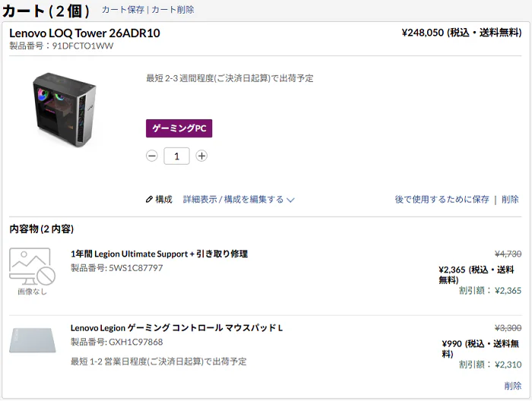532x401 pixels.
Task: Click the 構成 label text
Action: 164,200
